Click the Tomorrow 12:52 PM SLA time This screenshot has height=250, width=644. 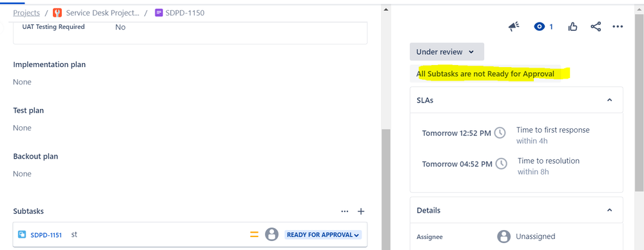coord(456,133)
